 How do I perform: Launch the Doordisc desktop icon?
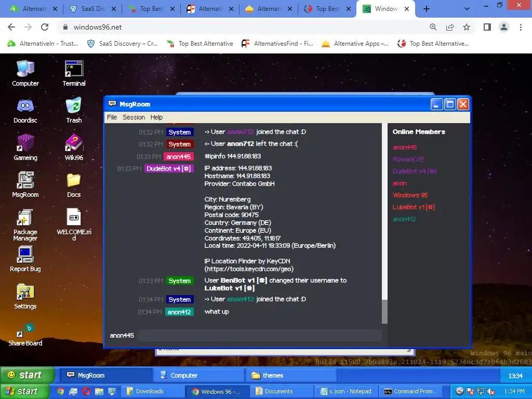tap(25, 110)
